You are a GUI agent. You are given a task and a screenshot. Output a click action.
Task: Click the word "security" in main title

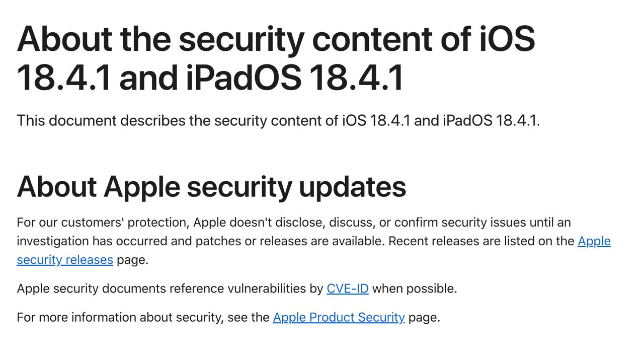pyautogui.click(x=242, y=39)
